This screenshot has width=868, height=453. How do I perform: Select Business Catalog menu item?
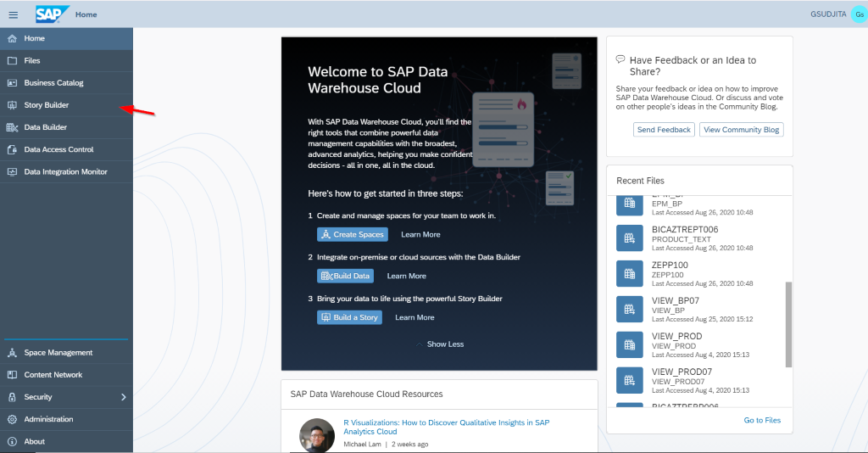[x=66, y=83]
